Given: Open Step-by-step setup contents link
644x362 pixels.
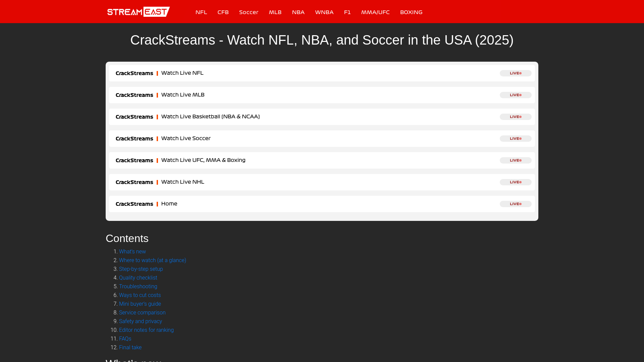Looking at the screenshot, I should pyautogui.click(x=141, y=269).
